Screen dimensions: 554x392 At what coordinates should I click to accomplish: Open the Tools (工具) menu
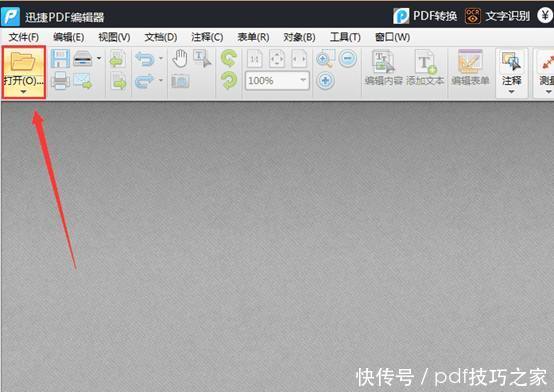(x=345, y=37)
